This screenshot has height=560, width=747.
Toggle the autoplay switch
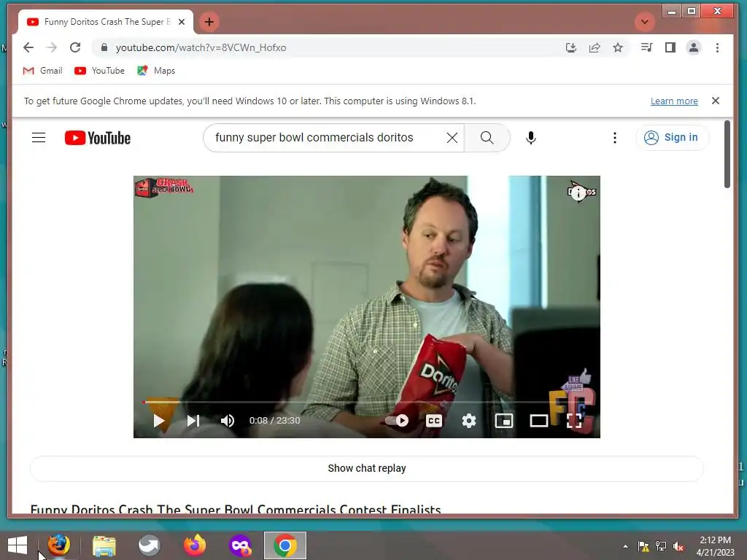(x=398, y=421)
